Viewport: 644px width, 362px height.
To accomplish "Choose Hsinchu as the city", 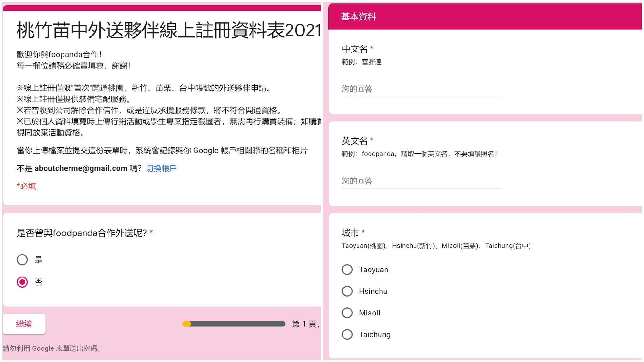I will [347, 291].
